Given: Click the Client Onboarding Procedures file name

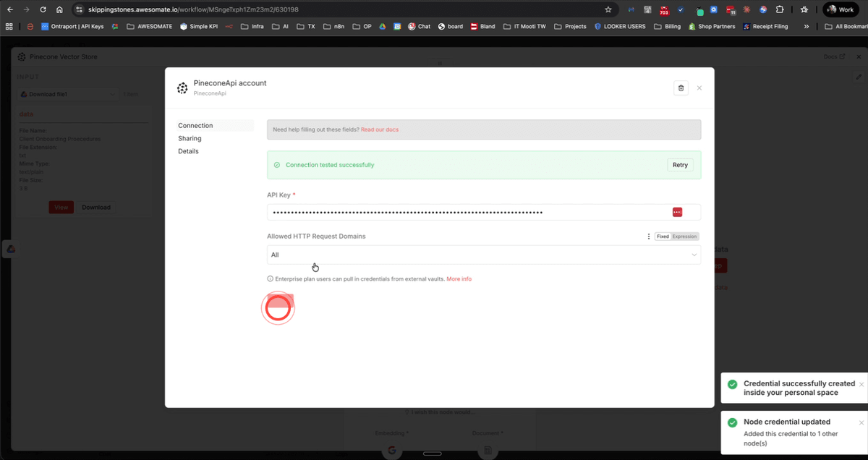Looking at the screenshot, I should click(x=60, y=138).
